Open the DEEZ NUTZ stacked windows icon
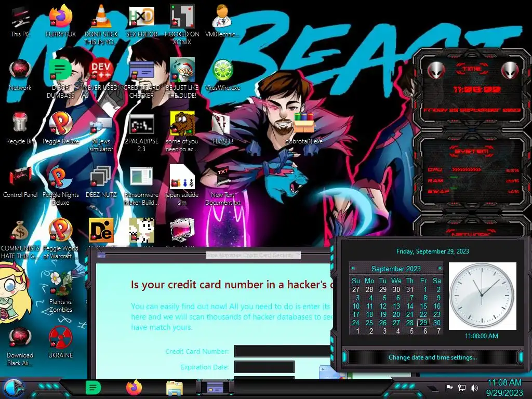The width and height of the screenshot is (532, 399). click(101, 182)
